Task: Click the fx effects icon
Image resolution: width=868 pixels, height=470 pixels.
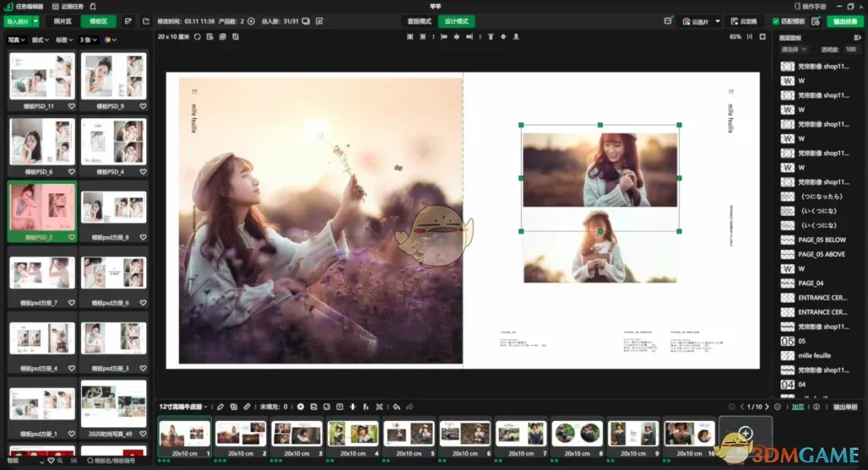Action: pyautogui.click(x=366, y=407)
